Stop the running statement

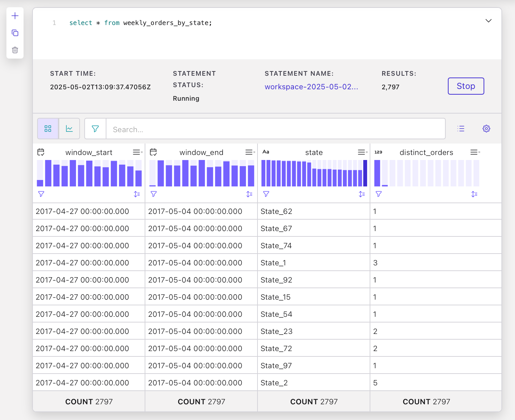[466, 86]
